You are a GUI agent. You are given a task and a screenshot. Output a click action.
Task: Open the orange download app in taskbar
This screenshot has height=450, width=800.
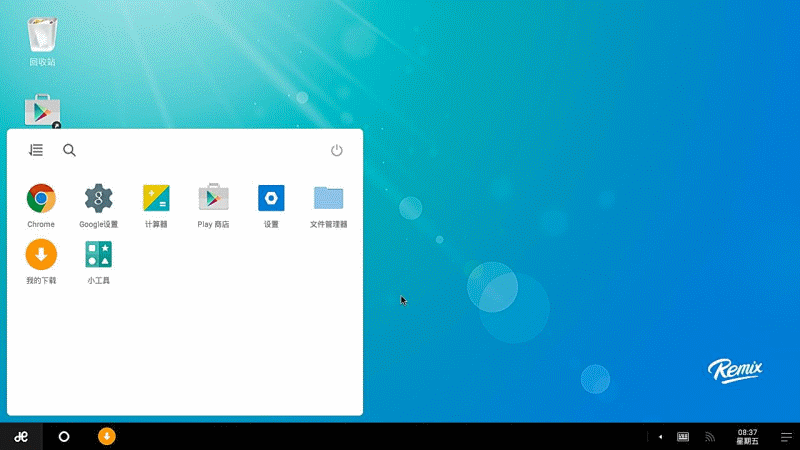(x=107, y=437)
